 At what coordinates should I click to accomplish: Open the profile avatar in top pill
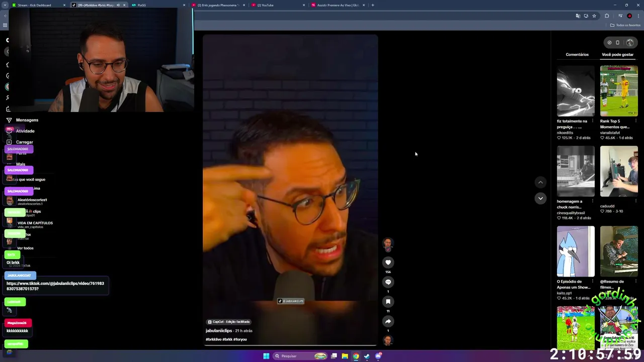(630, 43)
